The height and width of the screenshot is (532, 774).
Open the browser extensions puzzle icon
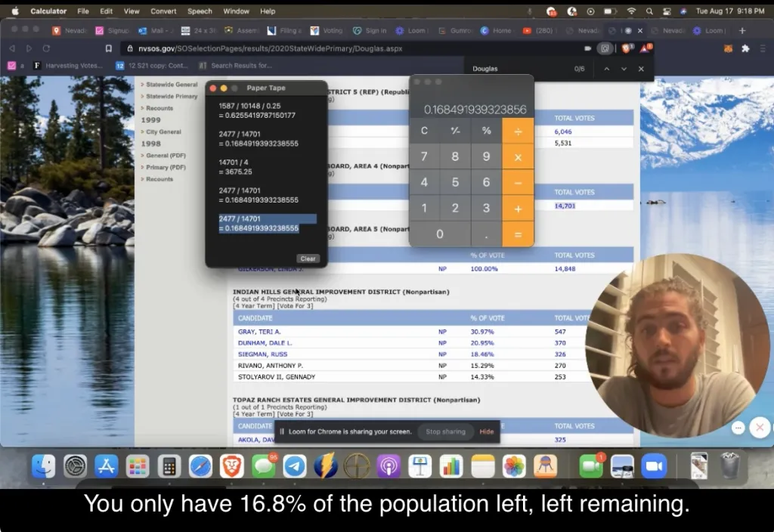[x=745, y=48]
